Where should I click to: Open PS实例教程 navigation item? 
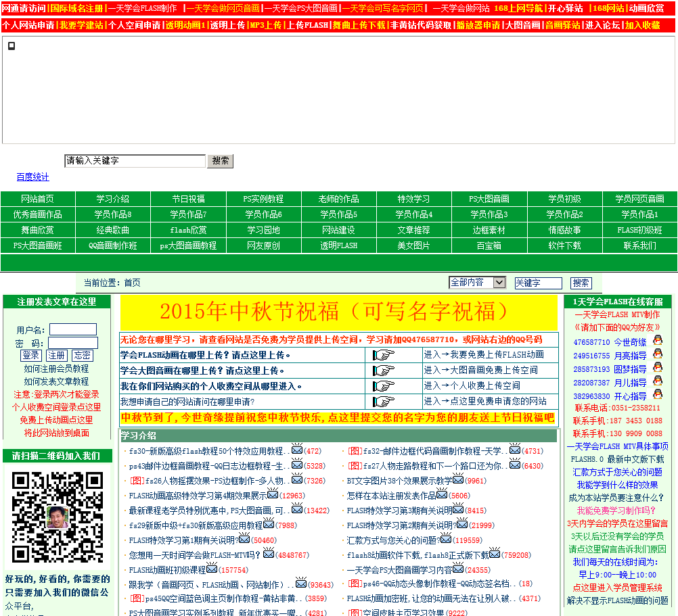(x=263, y=199)
